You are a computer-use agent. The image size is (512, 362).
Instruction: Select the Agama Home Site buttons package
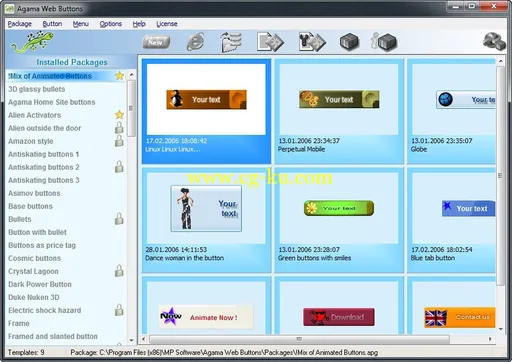[66, 102]
